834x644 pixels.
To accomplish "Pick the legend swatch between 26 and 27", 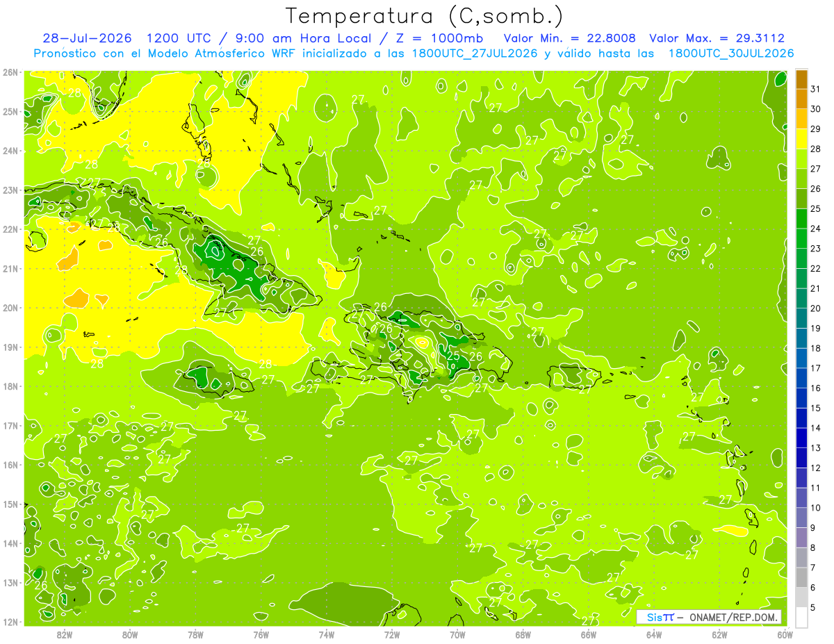I will [801, 179].
